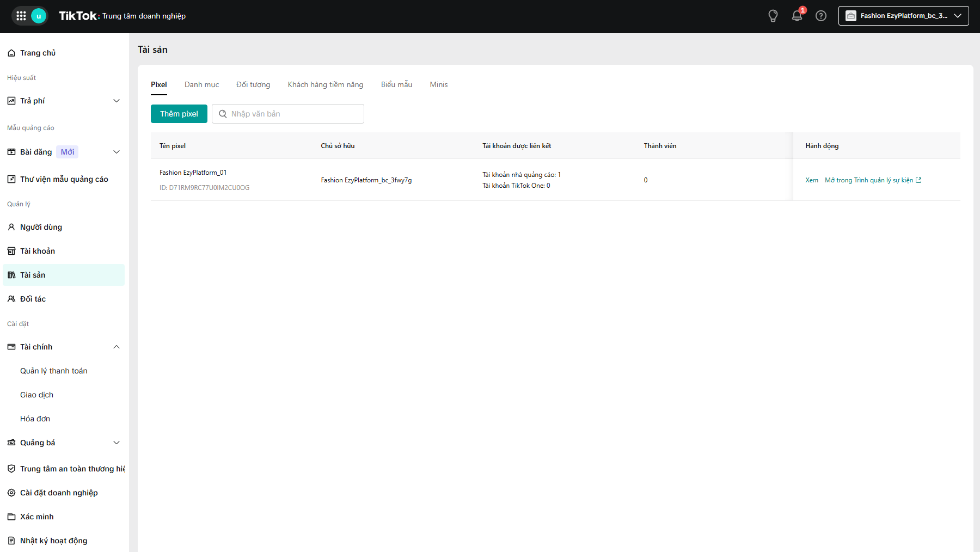Go to Quản lý thanh toán
This screenshot has height=552, width=980.
pyautogui.click(x=54, y=371)
